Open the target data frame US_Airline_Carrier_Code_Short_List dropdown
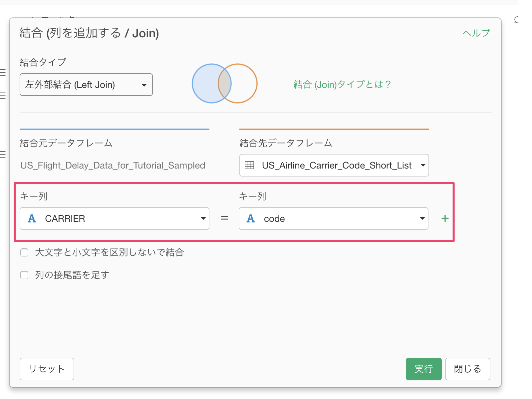The image size is (532, 399). coord(334,165)
